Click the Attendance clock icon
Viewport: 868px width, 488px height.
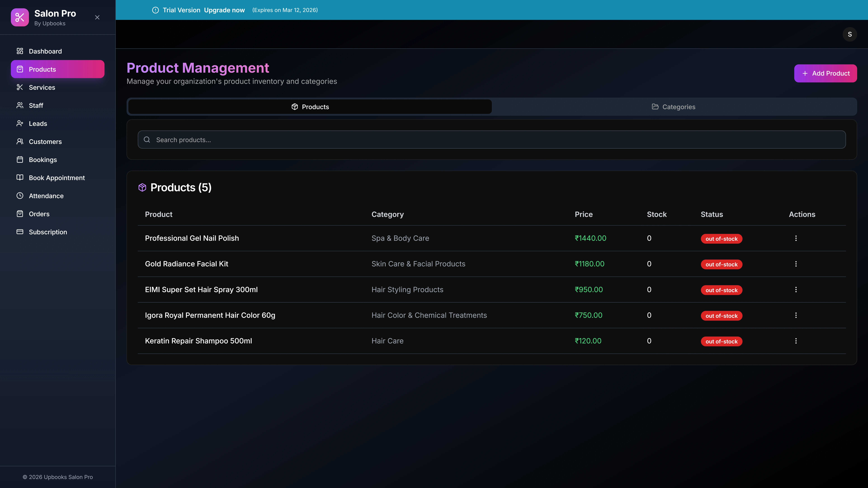coord(20,196)
